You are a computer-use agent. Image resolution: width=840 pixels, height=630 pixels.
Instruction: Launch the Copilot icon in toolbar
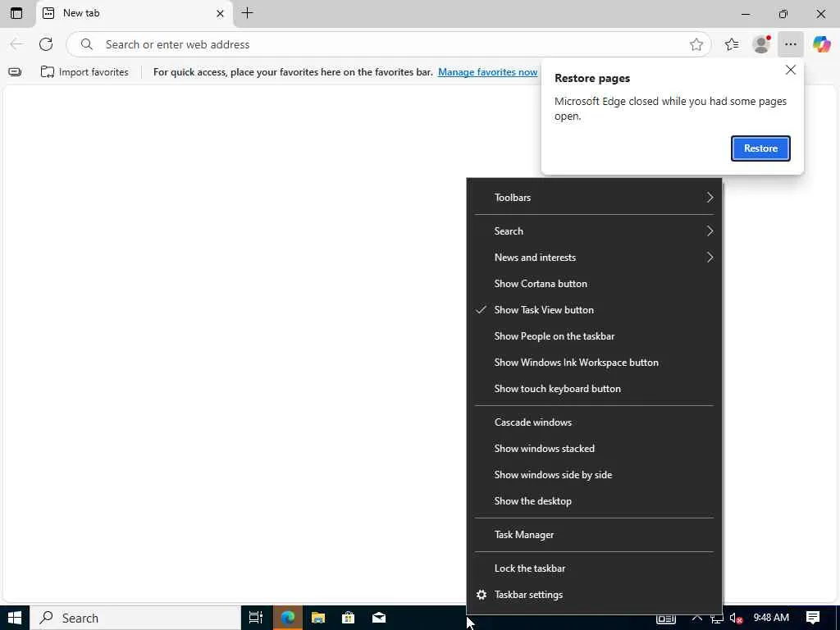tap(820, 44)
